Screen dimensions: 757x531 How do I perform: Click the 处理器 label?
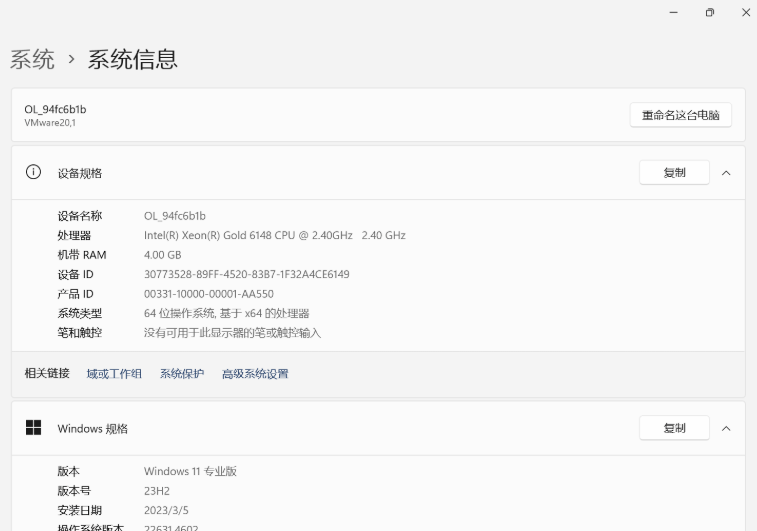pyautogui.click(x=74, y=236)
